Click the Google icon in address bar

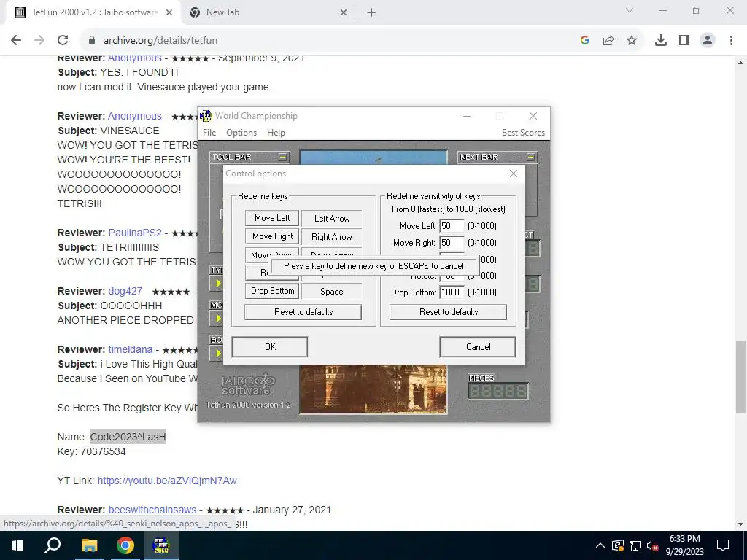(585, 41)
